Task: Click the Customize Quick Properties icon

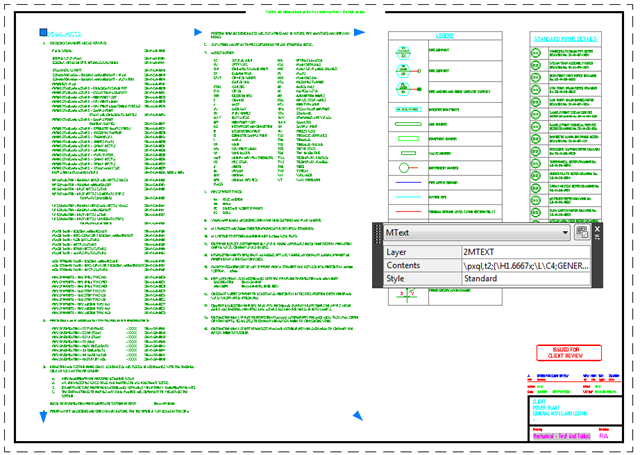Action: (x=581, y=232)
